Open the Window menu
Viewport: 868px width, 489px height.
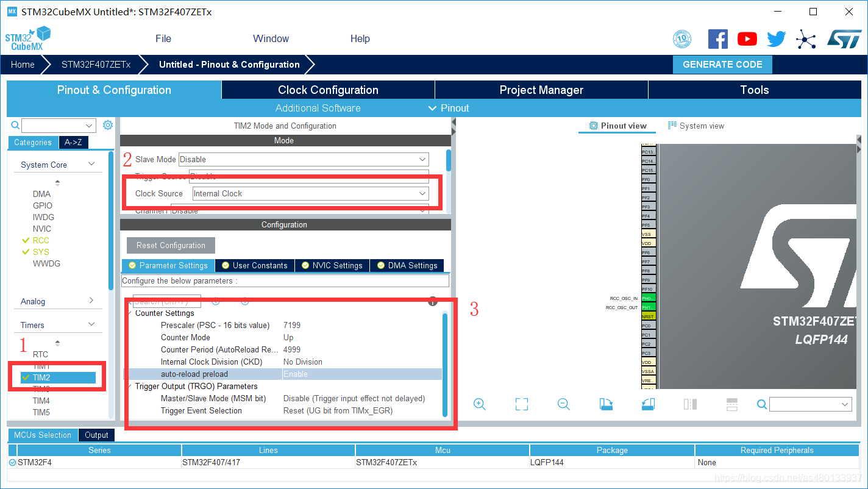[x=271, y=38]
